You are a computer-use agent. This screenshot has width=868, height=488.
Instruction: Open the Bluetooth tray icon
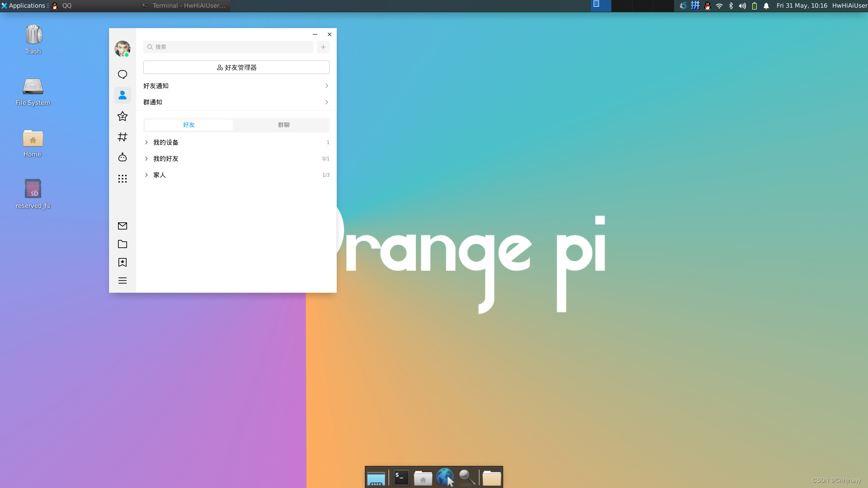(731, 6)
